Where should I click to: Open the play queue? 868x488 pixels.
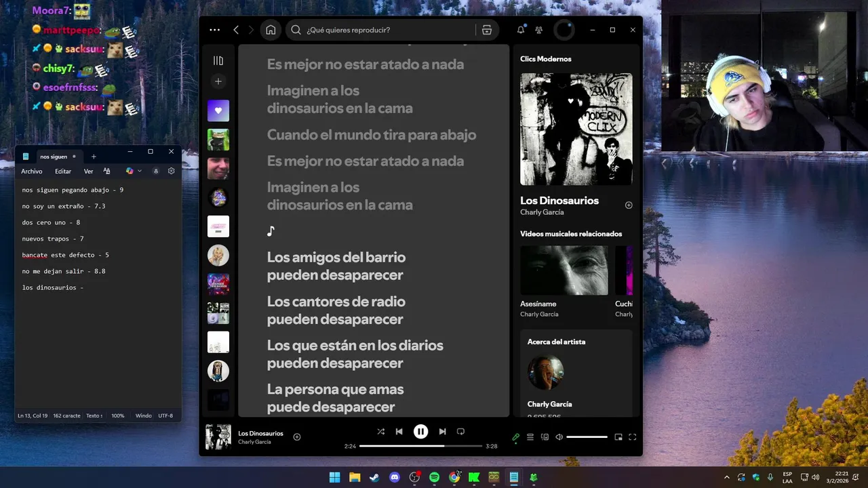tap(530, 437)
